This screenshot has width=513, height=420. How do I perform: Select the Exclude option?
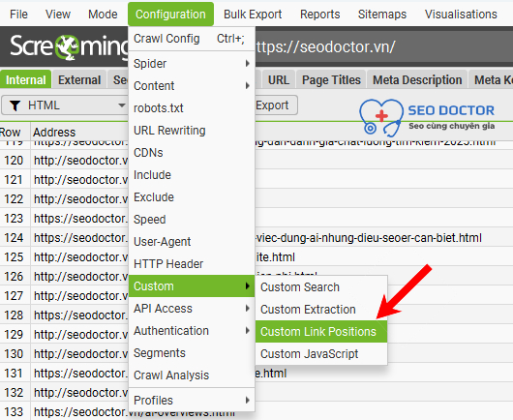(x=192, y=196)
